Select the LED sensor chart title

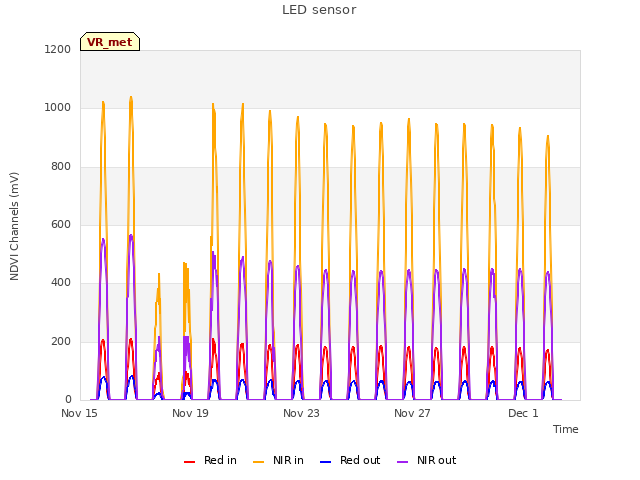(x=319, y=9)
